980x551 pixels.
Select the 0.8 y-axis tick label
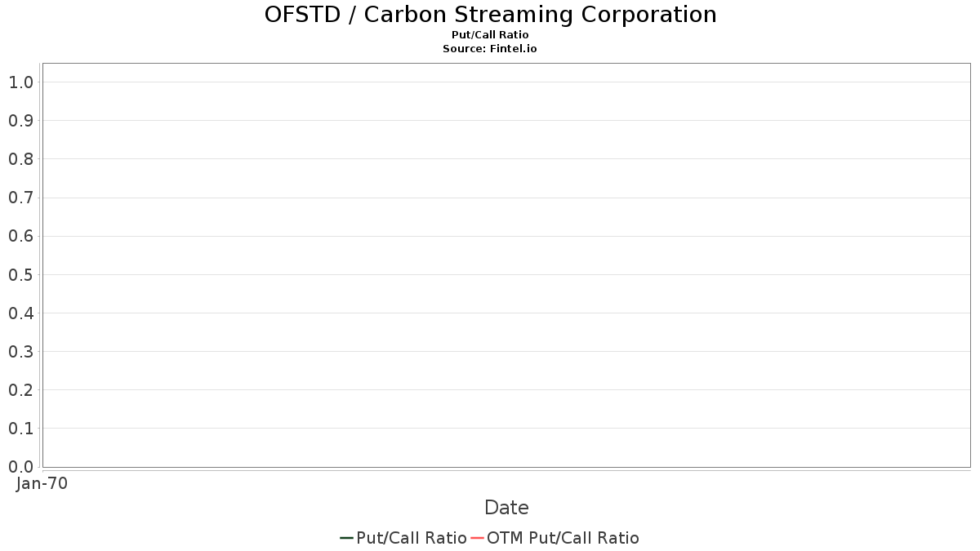tap(20, 159)
